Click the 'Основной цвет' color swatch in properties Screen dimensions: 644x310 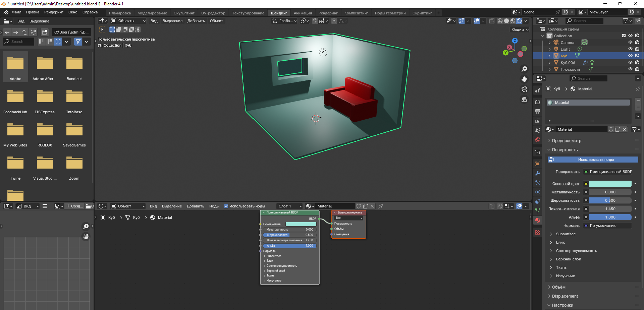point(610,184)
